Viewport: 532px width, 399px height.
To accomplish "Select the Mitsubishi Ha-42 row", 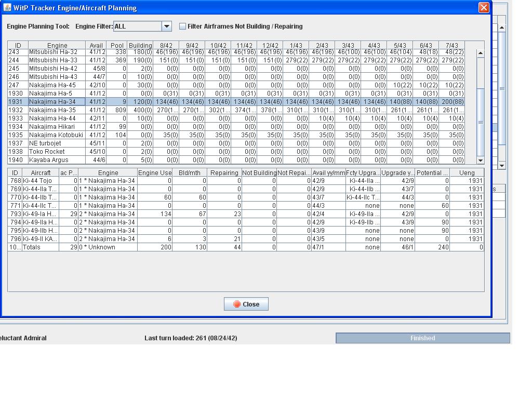I will pos(236,69).
